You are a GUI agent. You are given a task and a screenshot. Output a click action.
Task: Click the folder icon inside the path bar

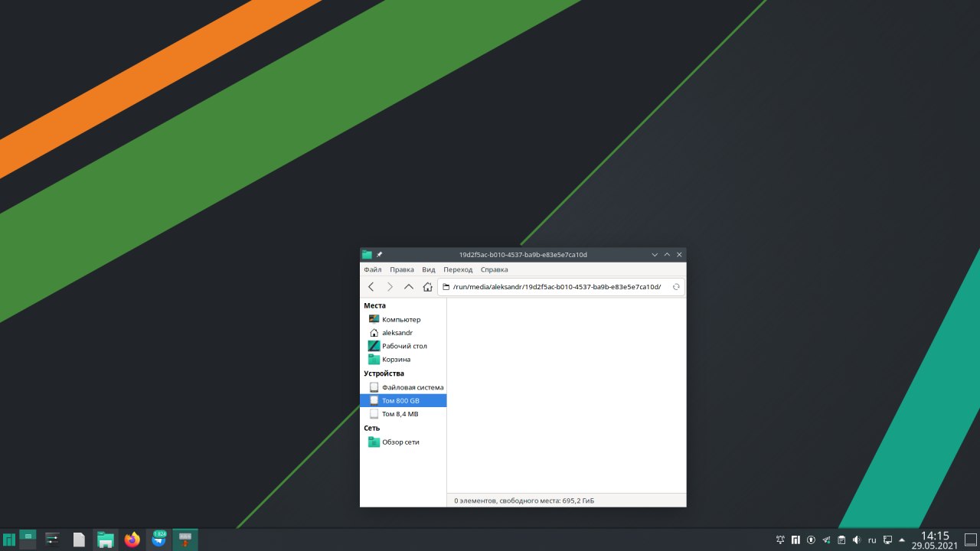446,287
